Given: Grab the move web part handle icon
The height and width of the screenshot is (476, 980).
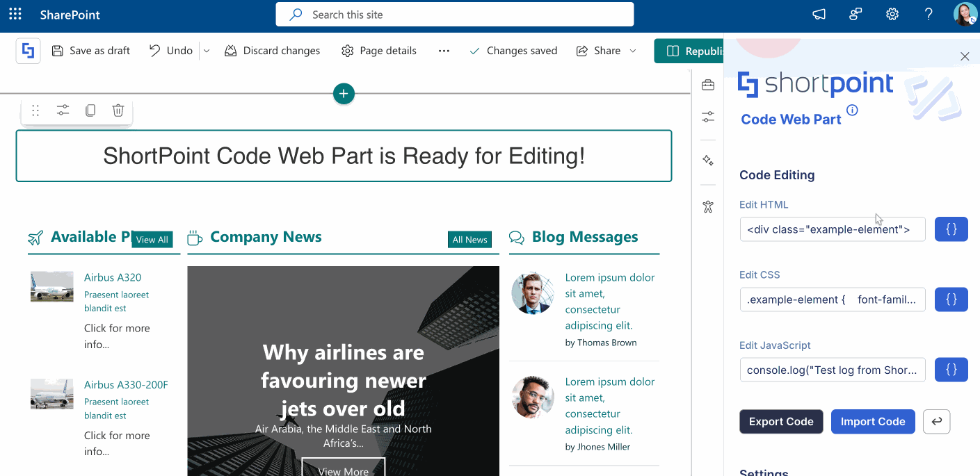Looking at the screenshot, I should pyautogui.click(x=35, y=110).
